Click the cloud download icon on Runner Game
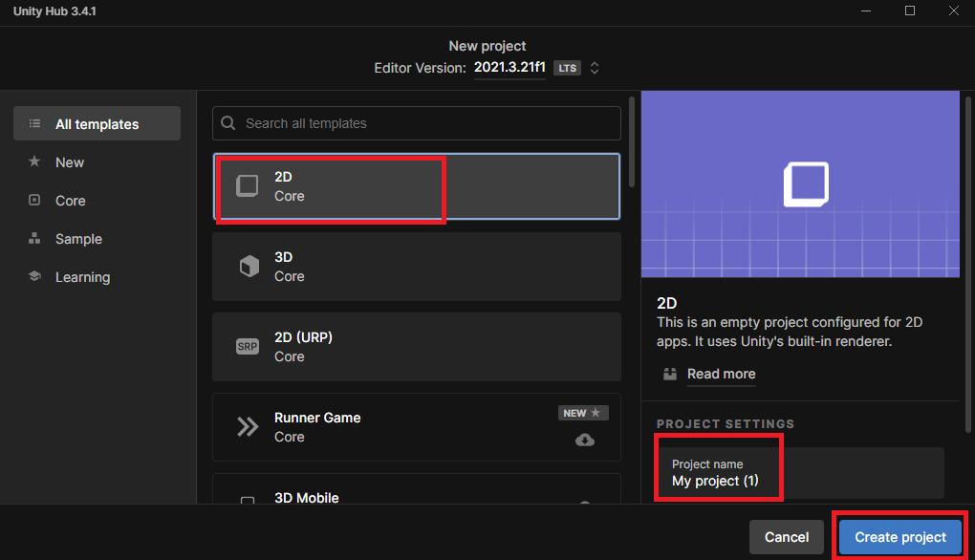Viewport: 975px width, 560px height. click(584, 440)
